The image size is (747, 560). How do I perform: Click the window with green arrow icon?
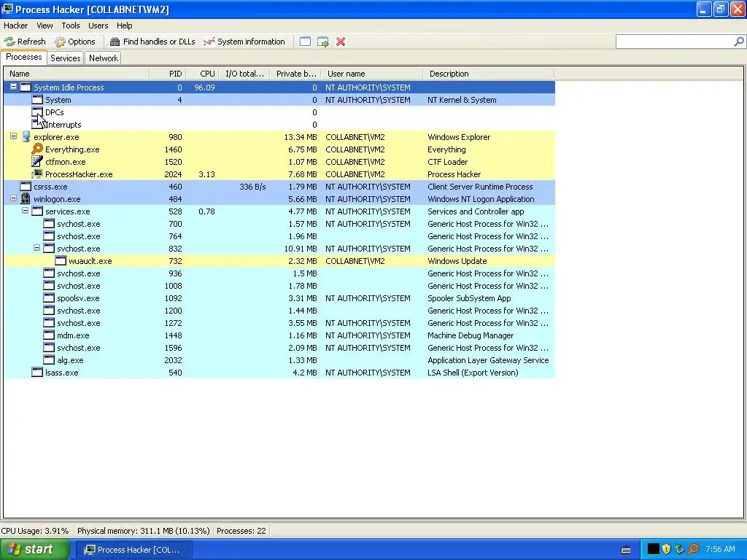[323, 42]
